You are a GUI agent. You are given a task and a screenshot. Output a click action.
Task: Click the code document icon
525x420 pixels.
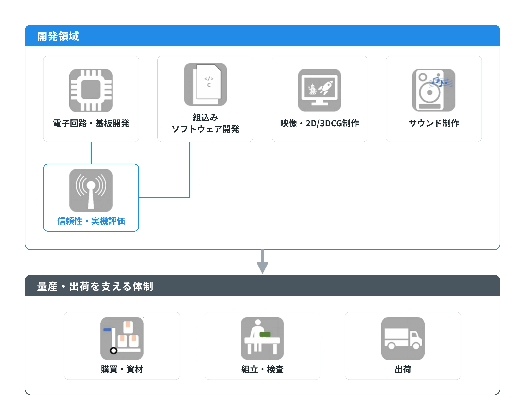[205, 85]
